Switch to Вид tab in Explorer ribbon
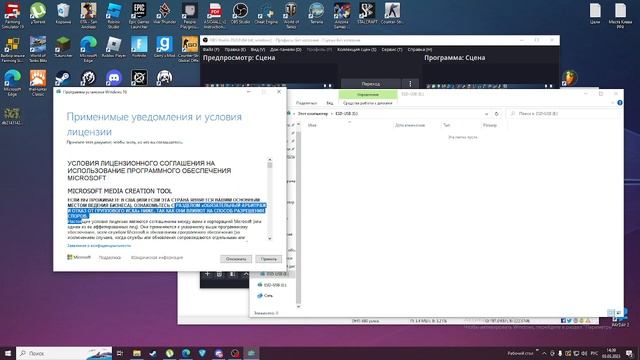Viewport: 640px width, 360px height. 330,103
